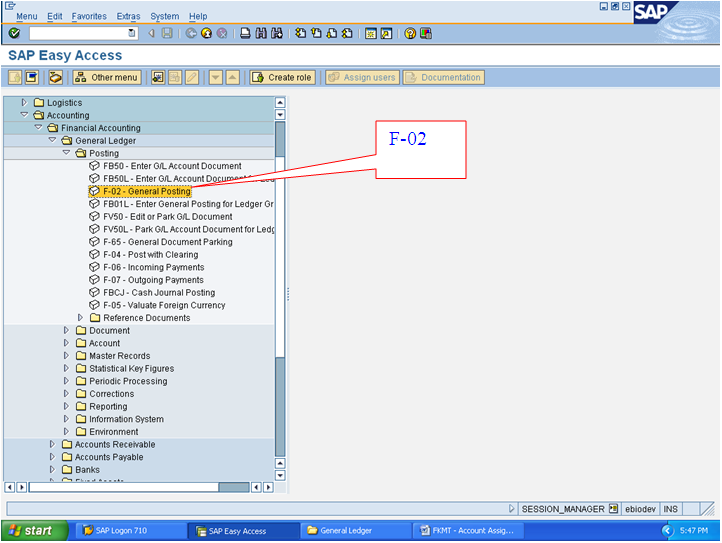
Task: Select F-04 - Post with Clearing
Action: coord(151,254)
